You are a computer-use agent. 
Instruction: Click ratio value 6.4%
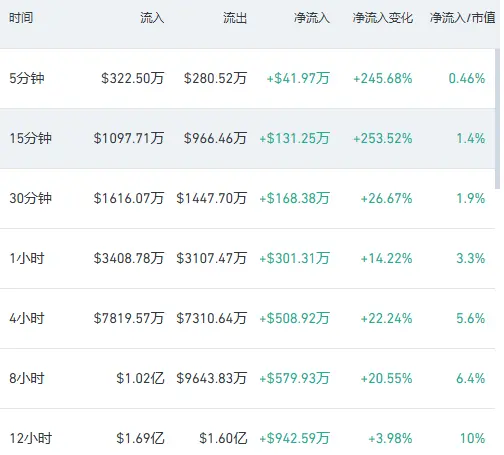click(471, 378)
